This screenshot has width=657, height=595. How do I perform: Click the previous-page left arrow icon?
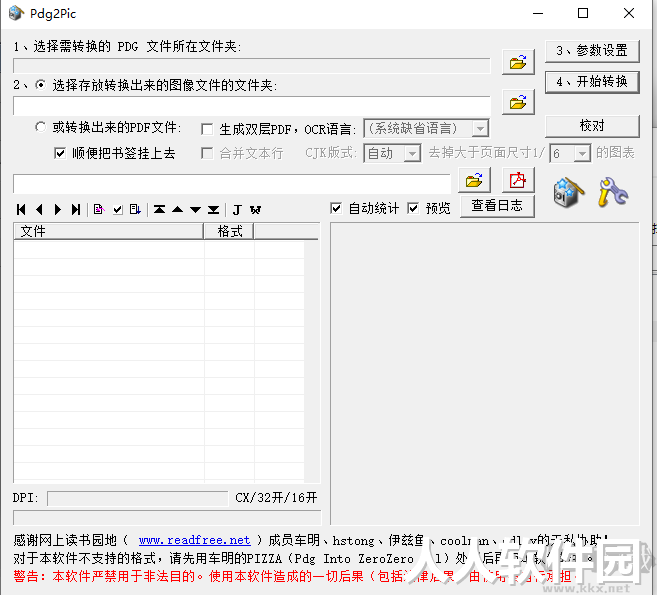(39, 210)
